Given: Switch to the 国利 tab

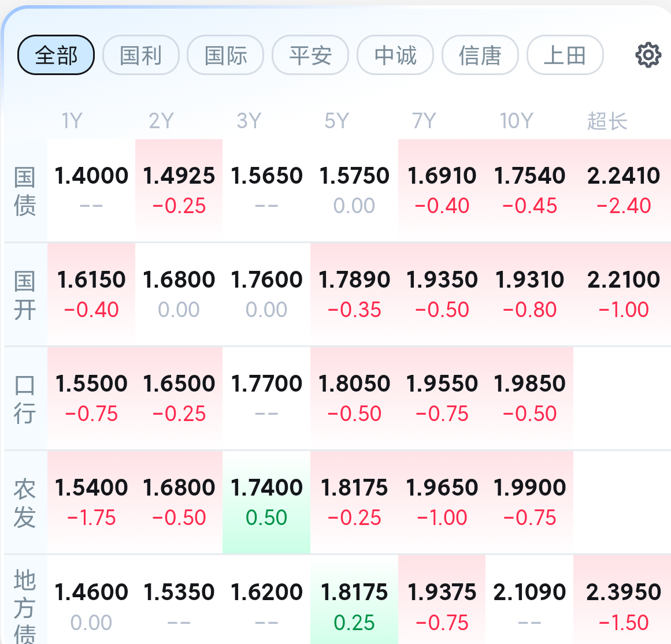Looking at the screenshot, I should click(141, 55).
